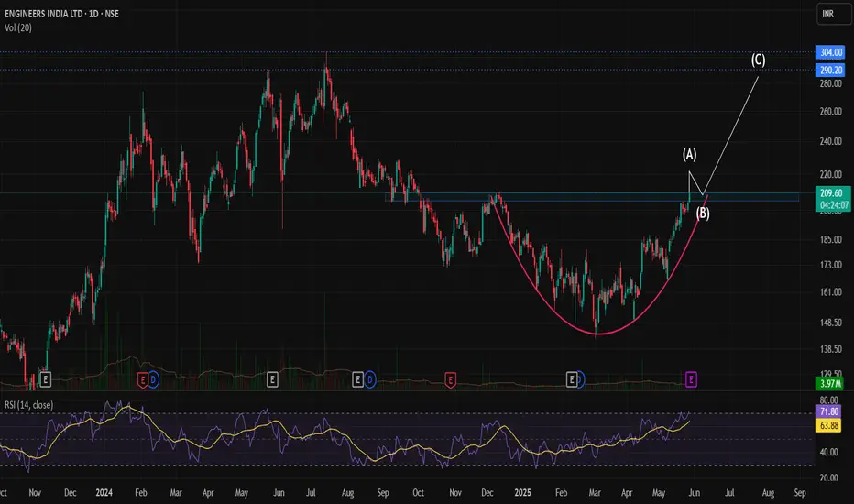Select the (A) wave annotation label
Image resolution: width=854 pixels, height=504 pixels.
689,154
